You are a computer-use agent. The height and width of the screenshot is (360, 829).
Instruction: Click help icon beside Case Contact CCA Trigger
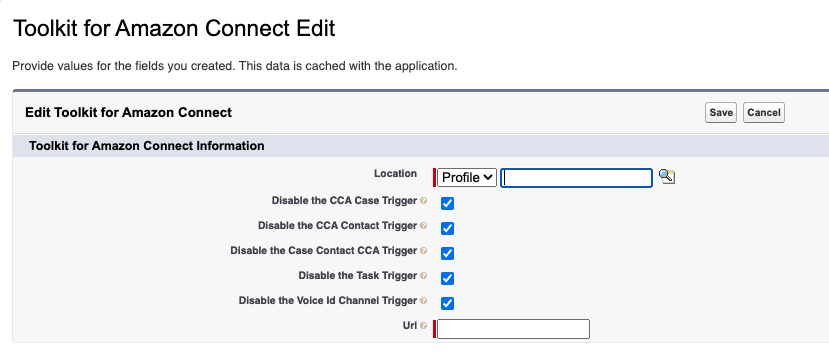pos(423,251)
